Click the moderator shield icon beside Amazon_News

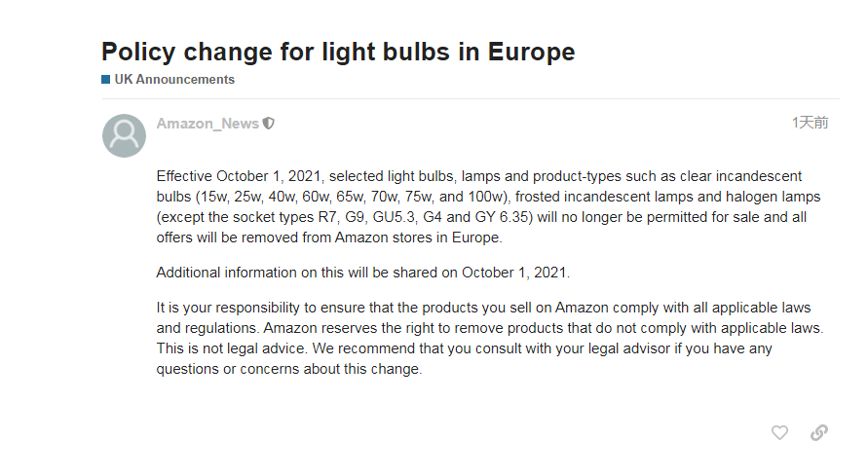[x=269, y=124]
